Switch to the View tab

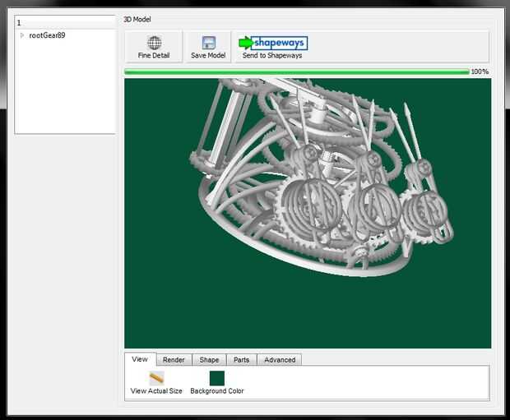click(140, 359)
